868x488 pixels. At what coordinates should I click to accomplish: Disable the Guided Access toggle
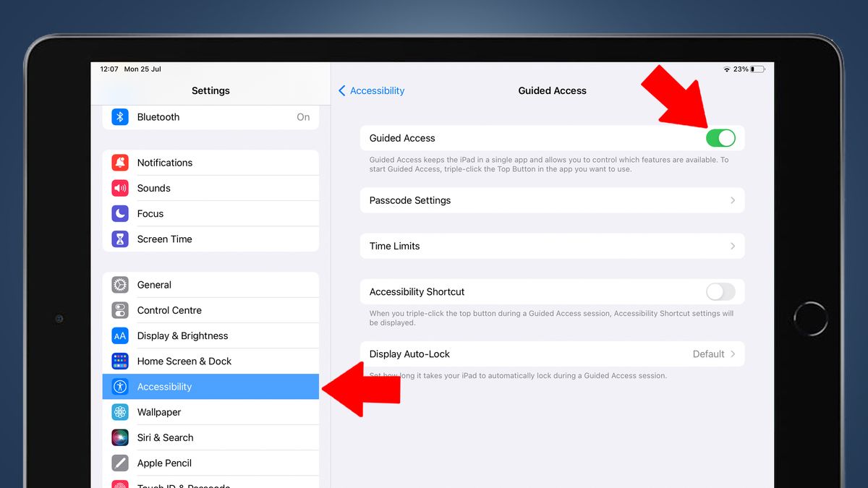click(721, 137)
